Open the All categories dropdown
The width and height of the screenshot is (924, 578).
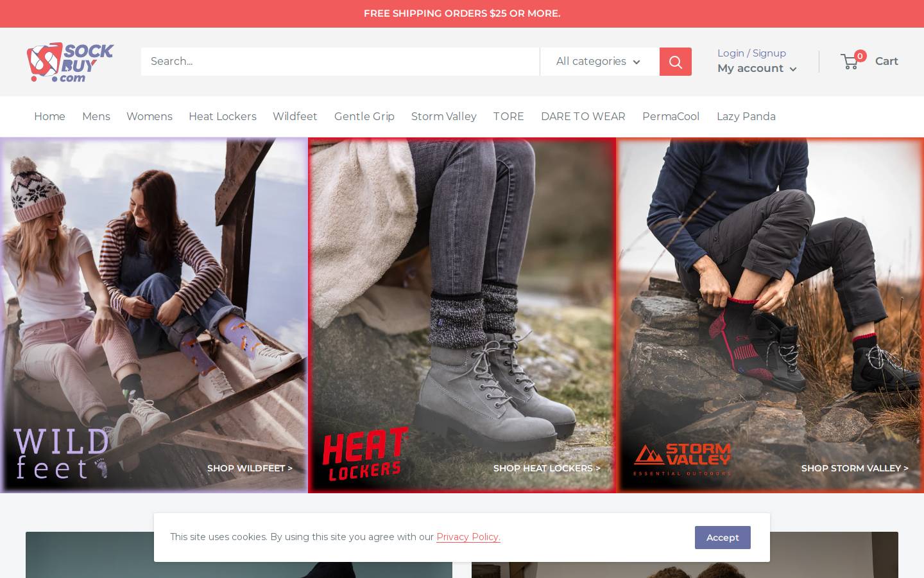click(599, 62)
